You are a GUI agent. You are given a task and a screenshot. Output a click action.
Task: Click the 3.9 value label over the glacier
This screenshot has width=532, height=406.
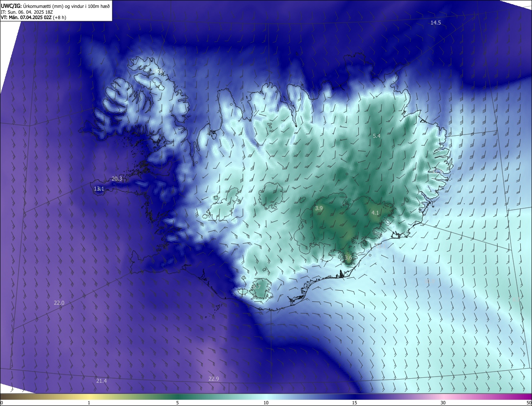(319, 208)
